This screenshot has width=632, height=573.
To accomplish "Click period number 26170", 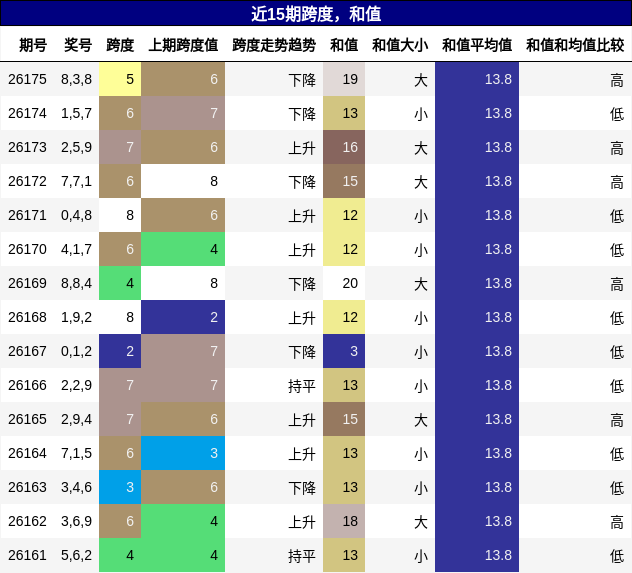I will [x=27, y=249].
